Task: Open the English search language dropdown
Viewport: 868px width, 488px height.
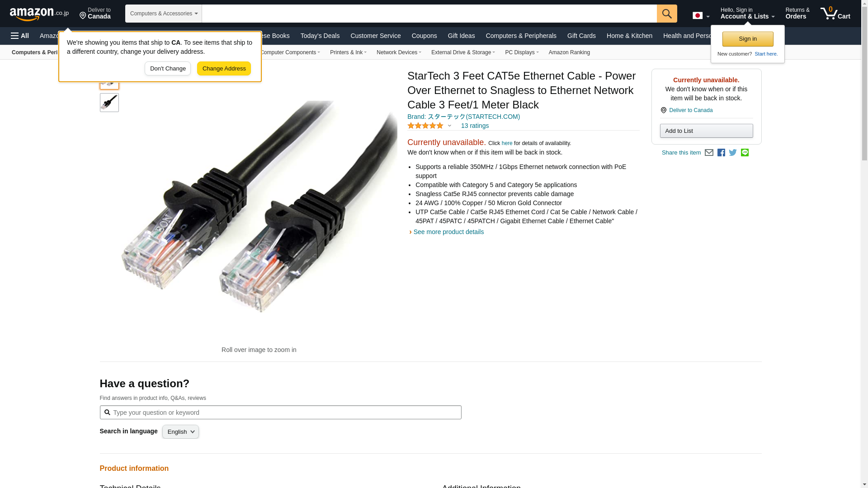Action: (x=180, y=432)
